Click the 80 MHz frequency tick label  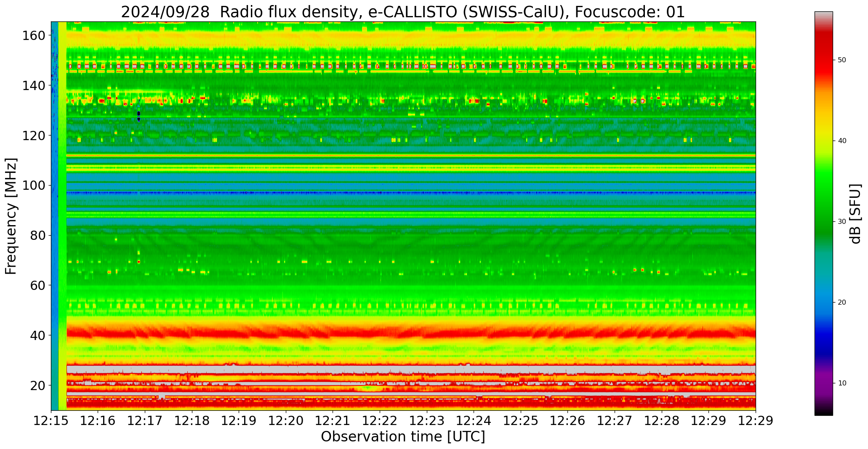38,236
